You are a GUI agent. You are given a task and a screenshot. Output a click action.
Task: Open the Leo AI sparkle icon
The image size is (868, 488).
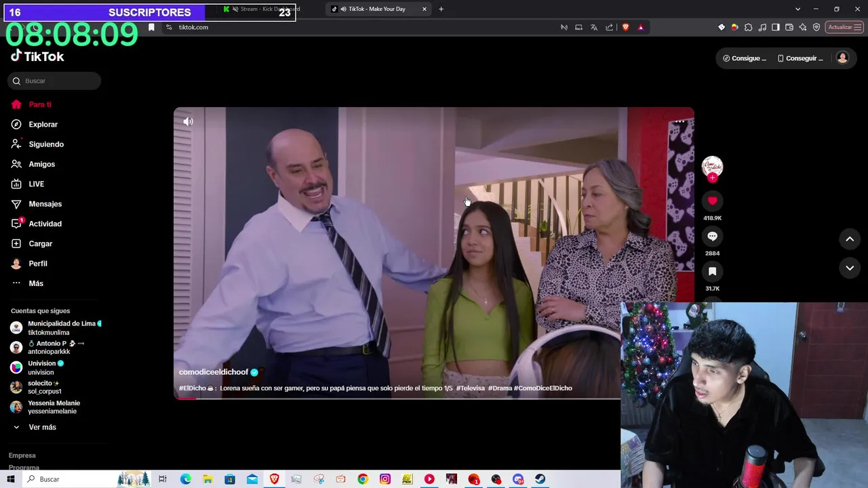[803, 27]
